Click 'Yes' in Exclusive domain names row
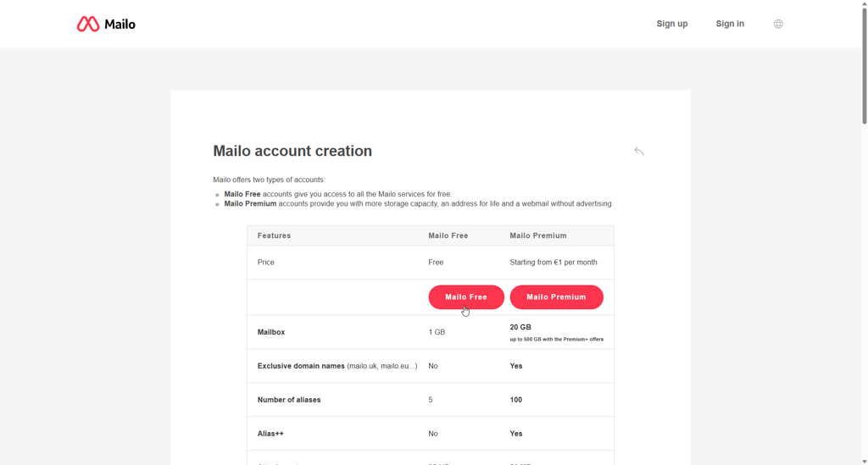The height and width of the screenshot is (465, 868). pos(516,366)
